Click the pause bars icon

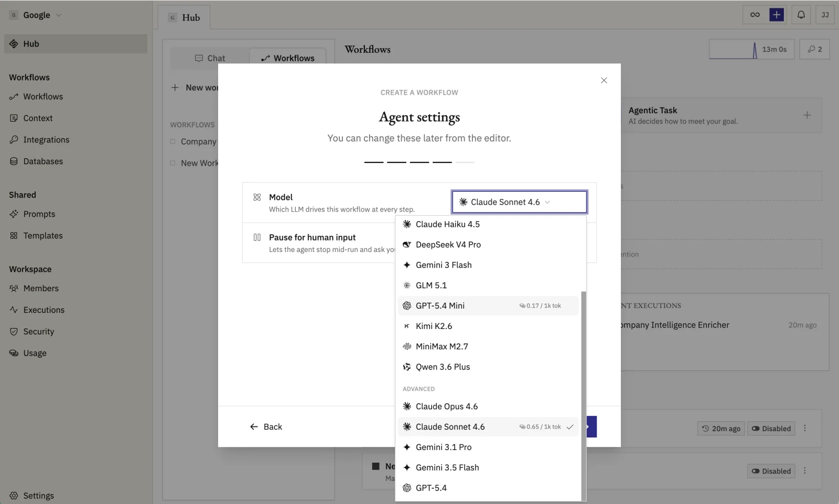point(257,237)
